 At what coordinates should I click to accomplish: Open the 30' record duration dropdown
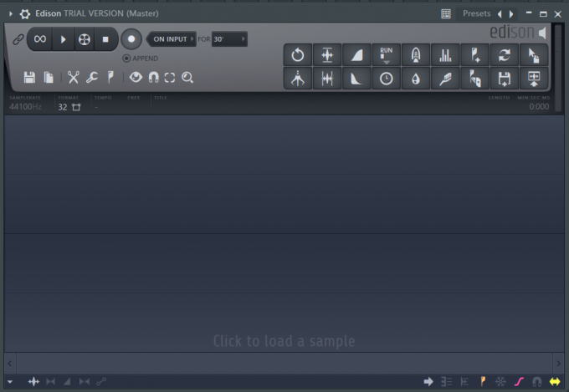click(x=229, y=38)
